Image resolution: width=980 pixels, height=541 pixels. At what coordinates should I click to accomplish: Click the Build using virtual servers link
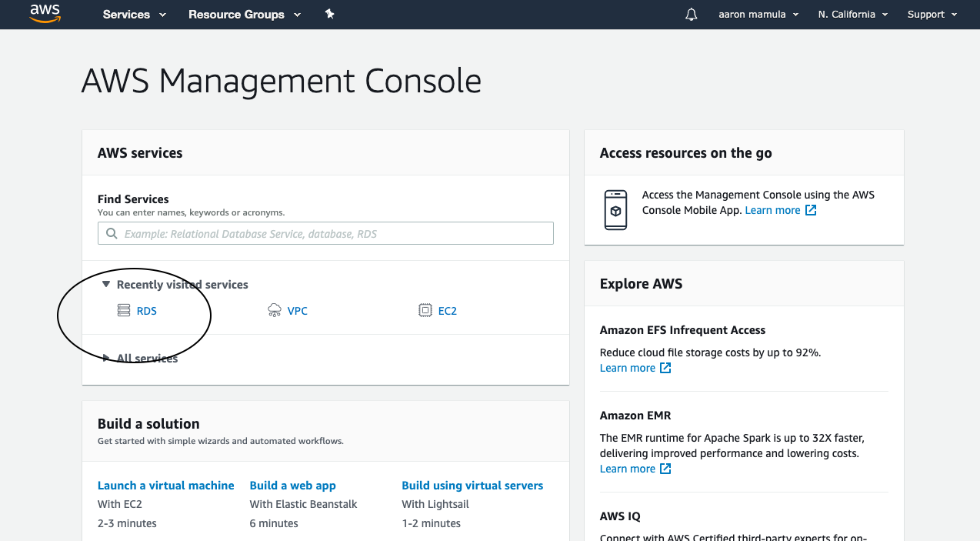click(472, 486)
